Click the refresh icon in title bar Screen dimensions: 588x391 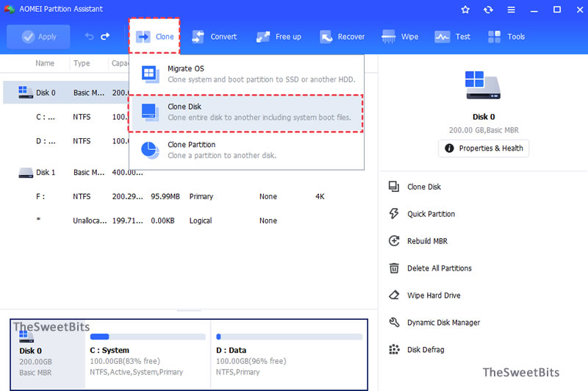click(488, 10)
